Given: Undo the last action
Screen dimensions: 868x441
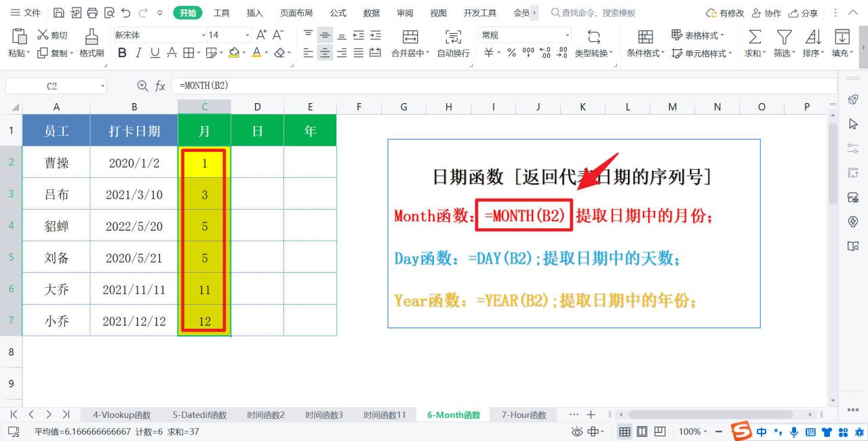Looking at the screenshot, I should [x=125, y=13].
